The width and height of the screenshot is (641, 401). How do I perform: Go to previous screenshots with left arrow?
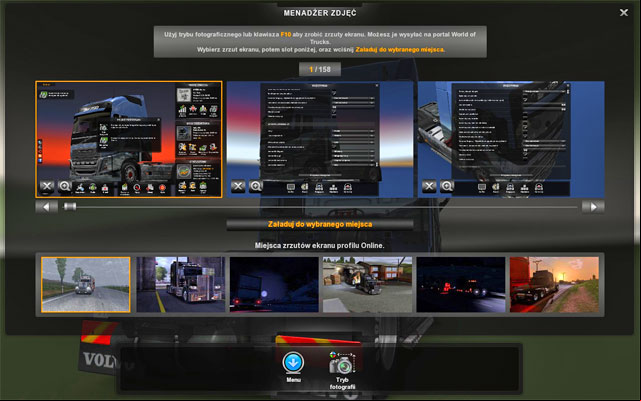tap(46, 207)
